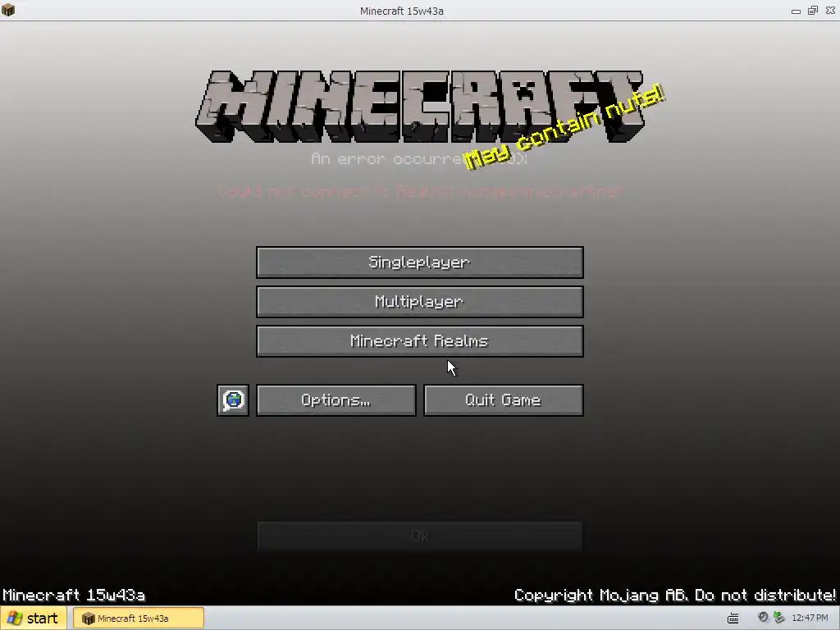Click the keyboard tray icon
Screen dimensions: 840x630
(x=733, y=619)
